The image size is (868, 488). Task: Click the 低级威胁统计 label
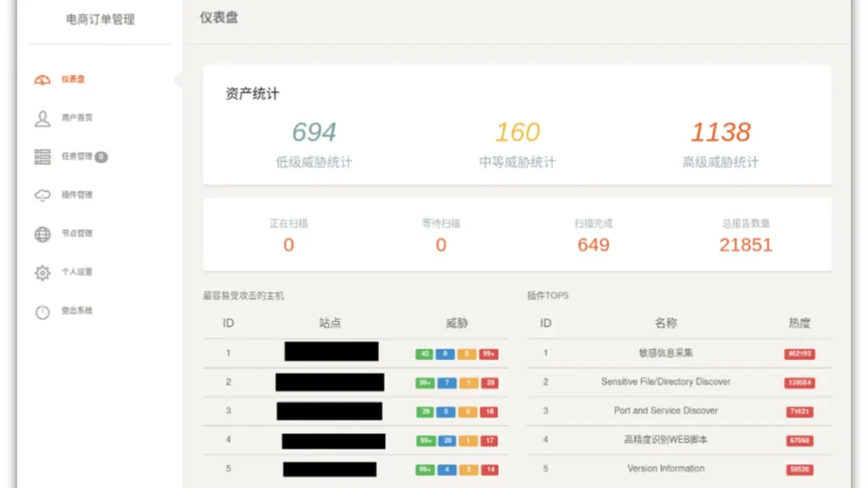pyautogui.click(x=314, y=162)
